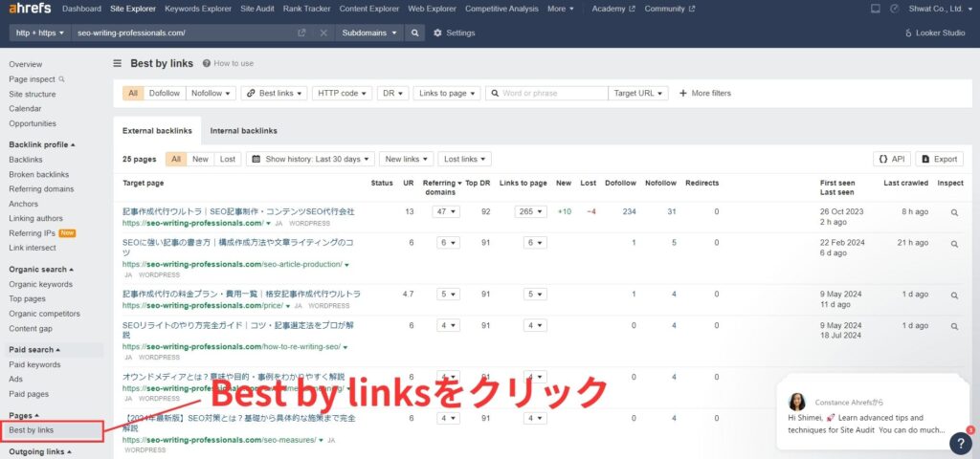Open the Target URL dropdown

click(638, 93)
